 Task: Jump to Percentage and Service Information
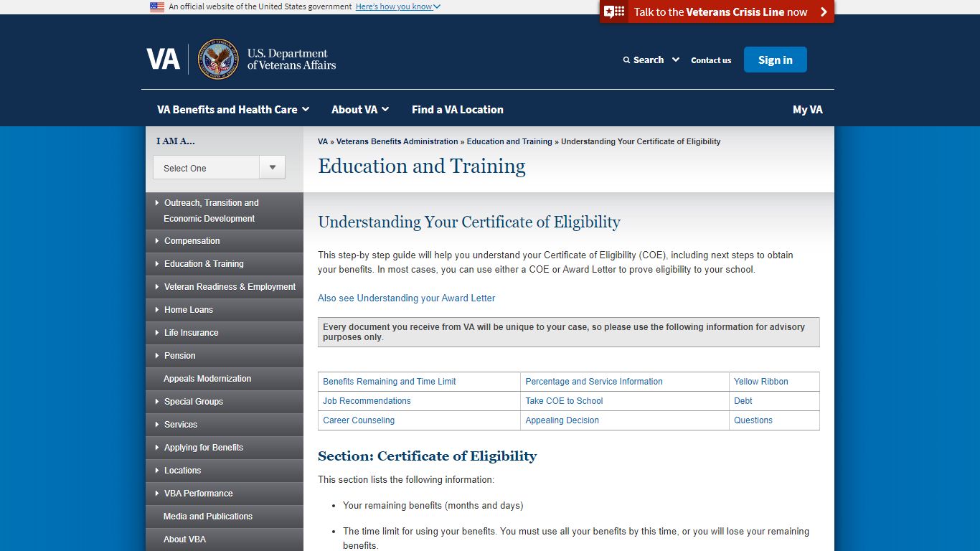594,382
